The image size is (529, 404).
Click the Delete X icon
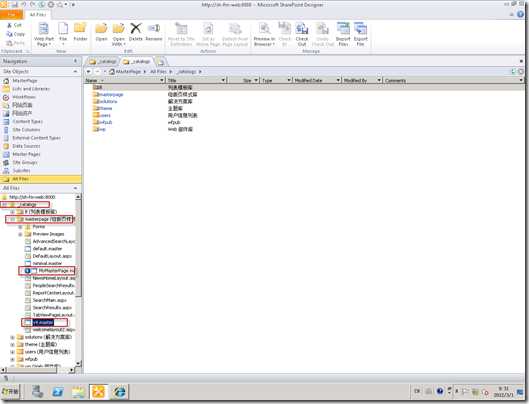click(x=136, y=28)
